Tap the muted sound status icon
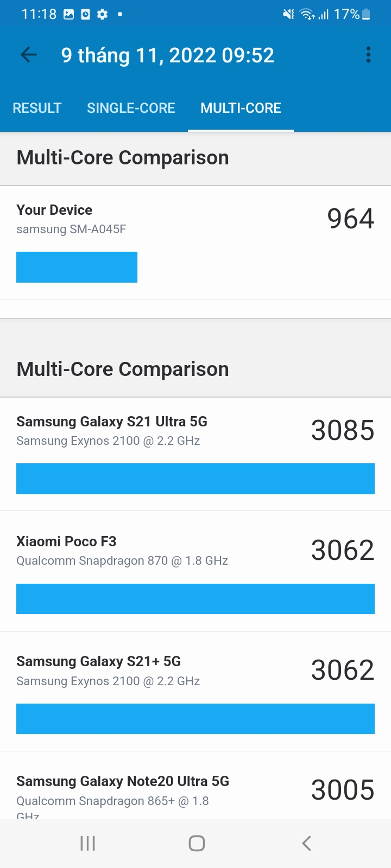The width and height of the screenshot is (391, 868). pos(288,14)
